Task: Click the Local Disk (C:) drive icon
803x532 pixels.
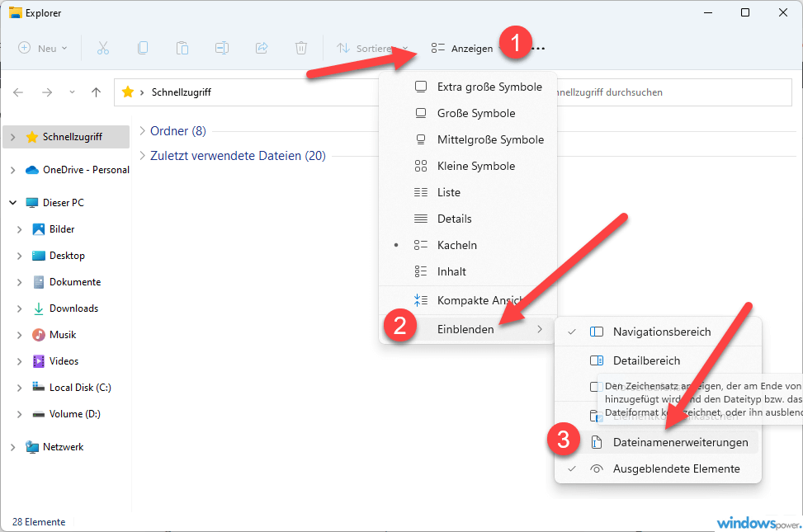Action: click(x=39, y=387)
